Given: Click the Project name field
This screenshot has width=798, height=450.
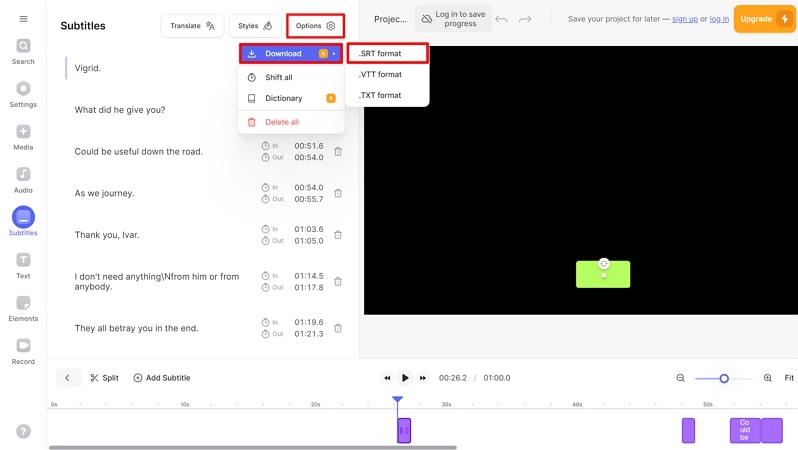Looking at the screenshot, I should [x=390, y=19].
